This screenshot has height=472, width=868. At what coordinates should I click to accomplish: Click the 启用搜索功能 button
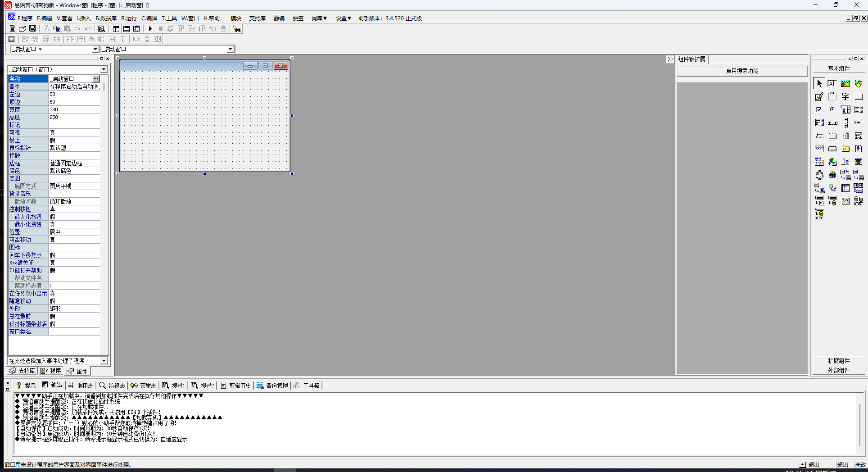point(742,71)
